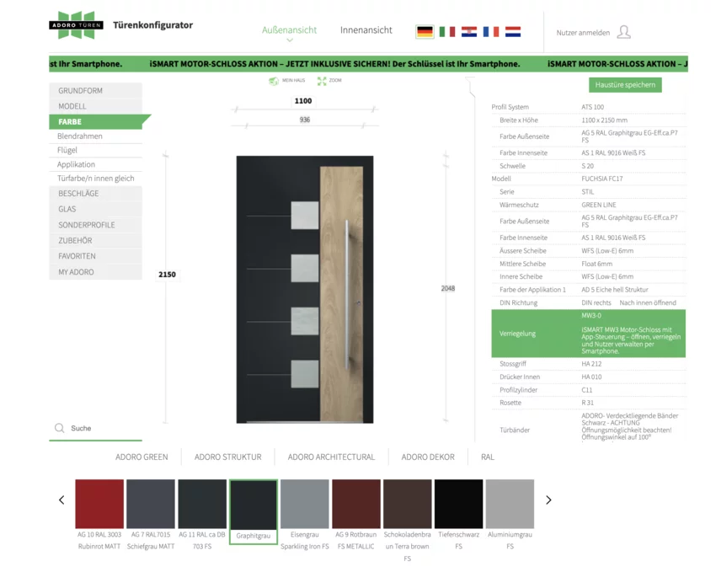Pick the Schiefgrau MATT swatch

pyautogui.click(x=151, y=504)
